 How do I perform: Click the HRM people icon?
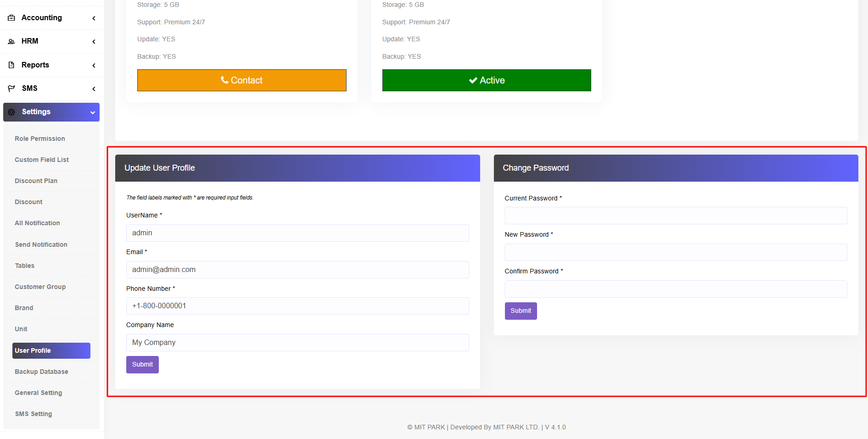[11, 41]
